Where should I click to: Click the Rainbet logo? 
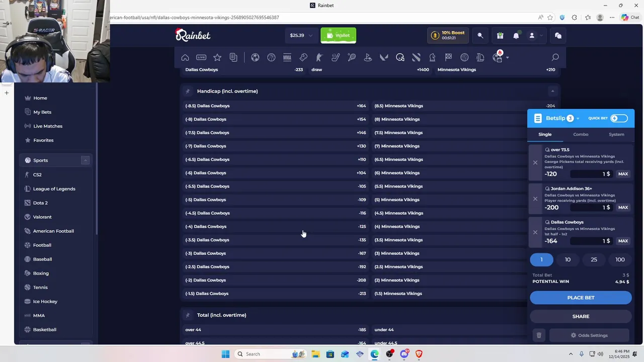click(193, 35)
